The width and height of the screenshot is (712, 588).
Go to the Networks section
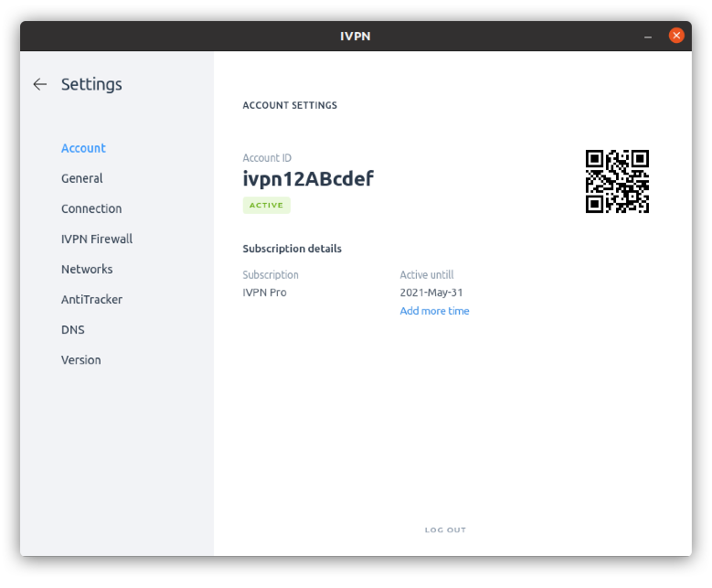tap(87, 269)
